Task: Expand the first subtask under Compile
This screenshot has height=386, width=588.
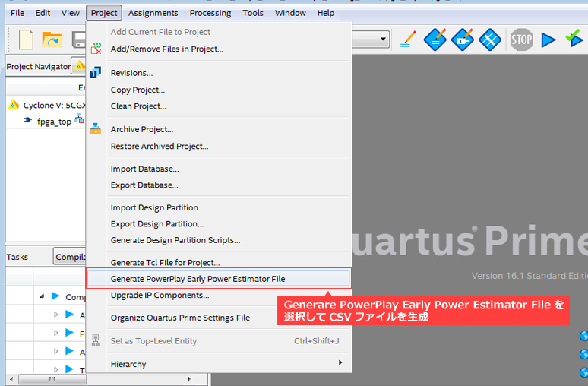Action: (56, 315)
